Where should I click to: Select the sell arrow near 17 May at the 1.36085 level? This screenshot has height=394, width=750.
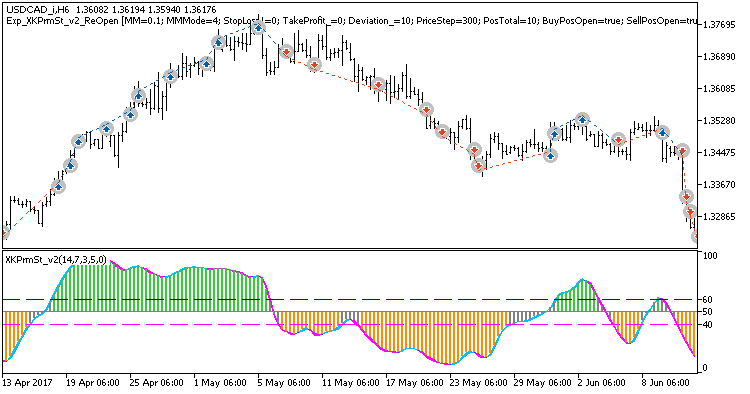378,85
